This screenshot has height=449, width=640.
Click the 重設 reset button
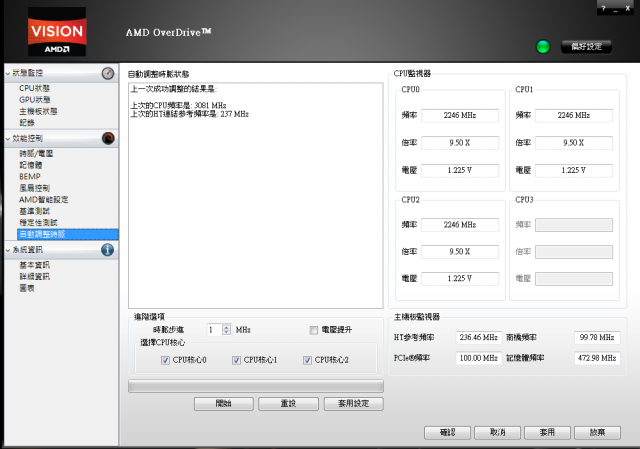[288, 404]
